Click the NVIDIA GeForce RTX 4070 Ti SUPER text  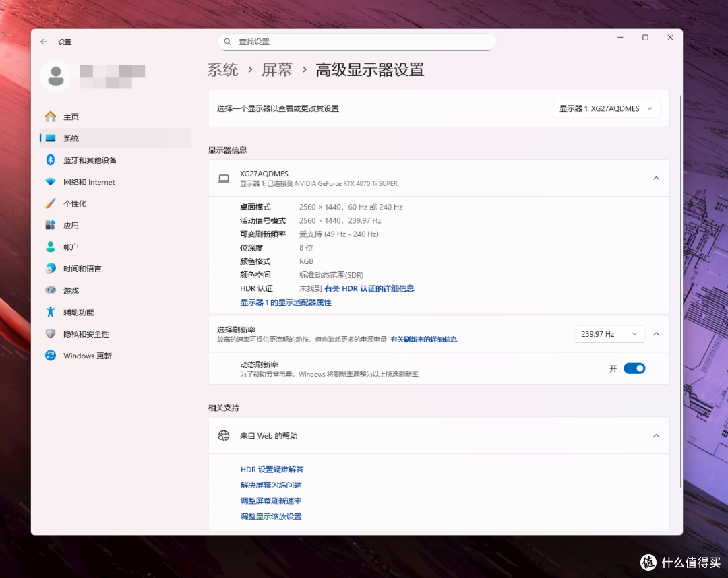[346, 183]
